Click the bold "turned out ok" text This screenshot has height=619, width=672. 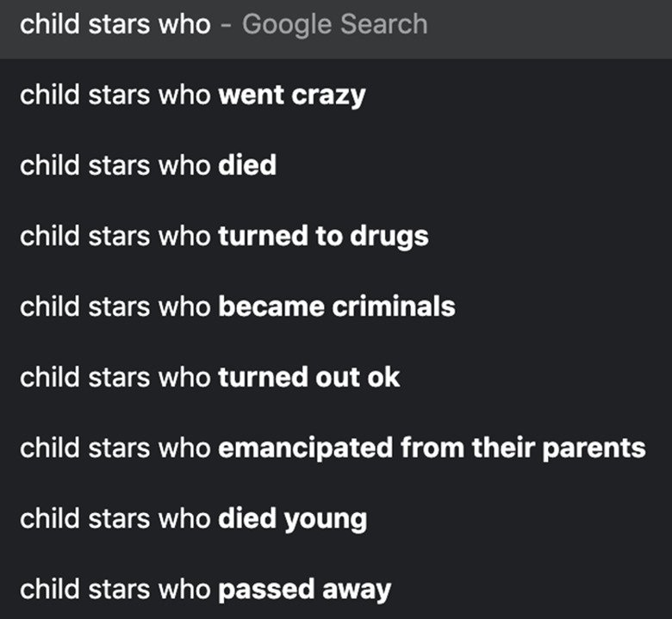[309, 377]
